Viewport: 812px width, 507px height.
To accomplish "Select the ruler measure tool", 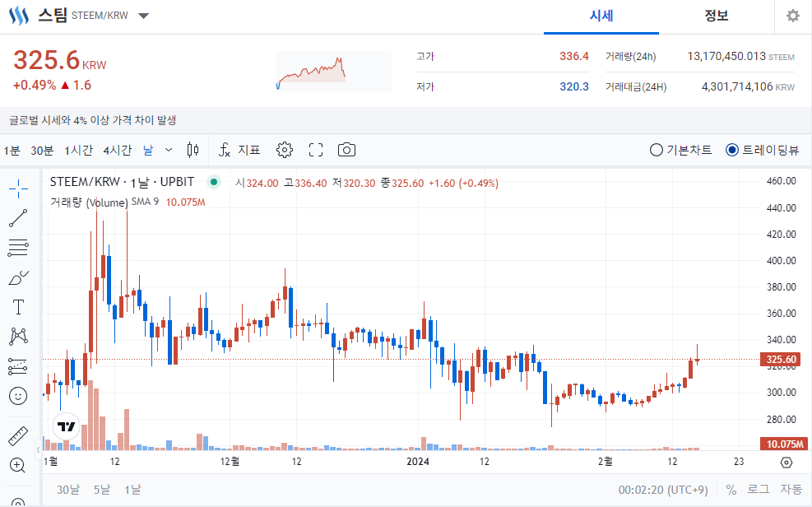I will point(18,435).
